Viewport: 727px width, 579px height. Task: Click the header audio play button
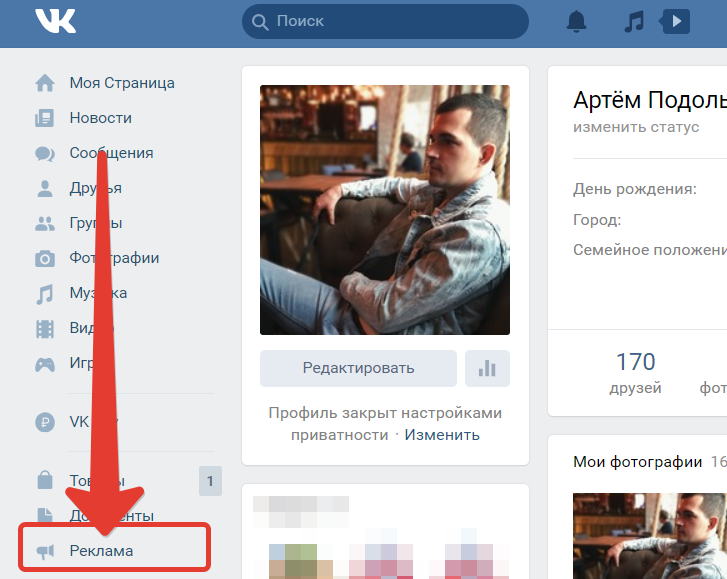pyautogui.click(x=675, y=21)
